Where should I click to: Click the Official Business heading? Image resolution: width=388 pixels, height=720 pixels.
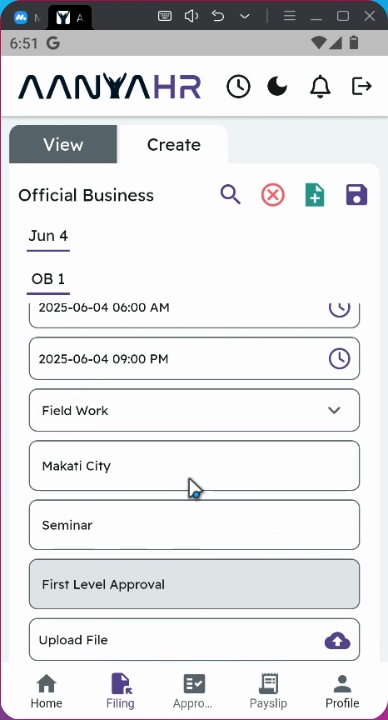pyautogui.click(x=86, y=195)
